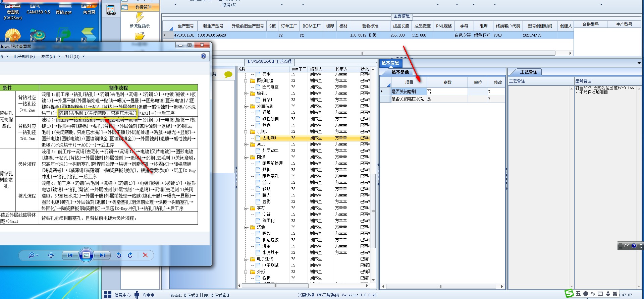Collapse the 钻孔1 folder node
The width and height of the screenshot is (644, 299).
coord(246,94)
